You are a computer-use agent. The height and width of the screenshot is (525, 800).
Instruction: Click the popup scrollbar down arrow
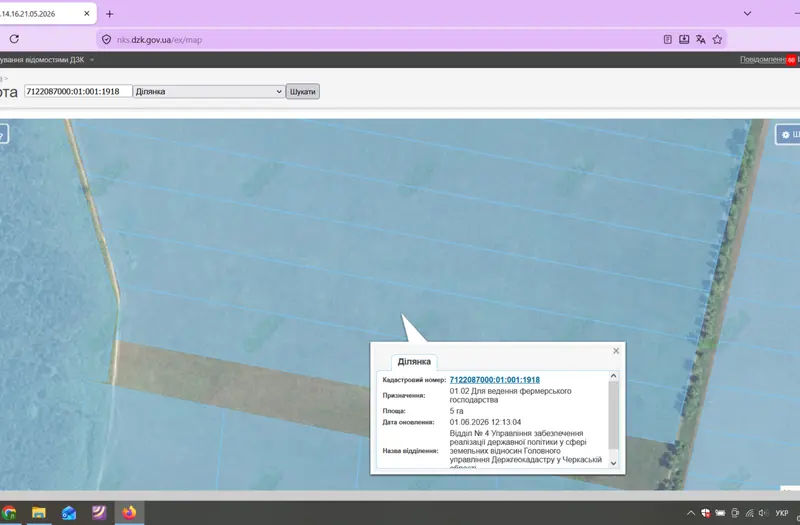coord(613,463)
